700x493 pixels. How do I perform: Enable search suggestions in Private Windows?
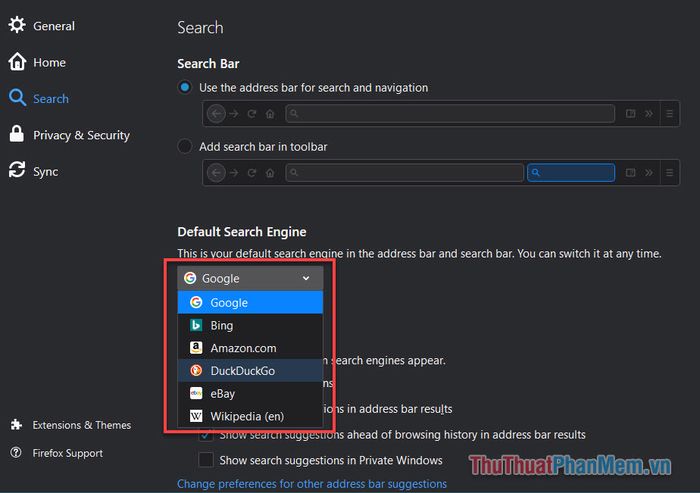point(206,460)
